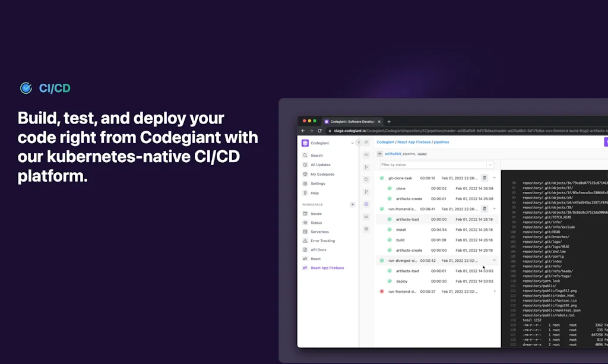Click the green status icon of git-clone-task

[x=382, y=178]
